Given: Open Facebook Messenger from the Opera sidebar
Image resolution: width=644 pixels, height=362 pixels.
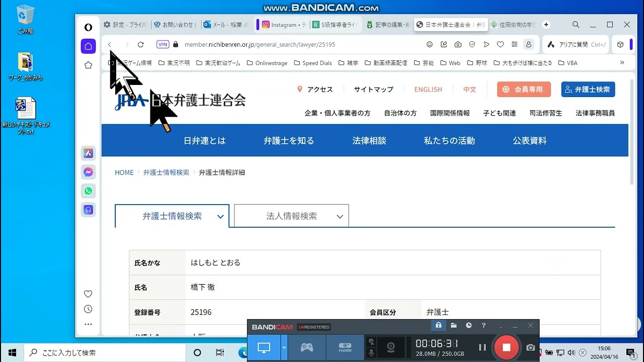Looking at the screenshot, I should pyautogui.click(x=88, y=172).
